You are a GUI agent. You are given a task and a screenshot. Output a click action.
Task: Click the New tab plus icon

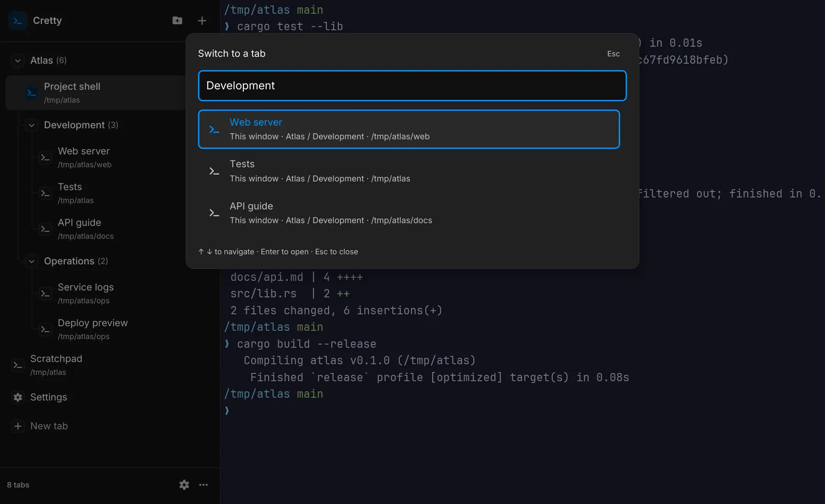coord(18,426)
